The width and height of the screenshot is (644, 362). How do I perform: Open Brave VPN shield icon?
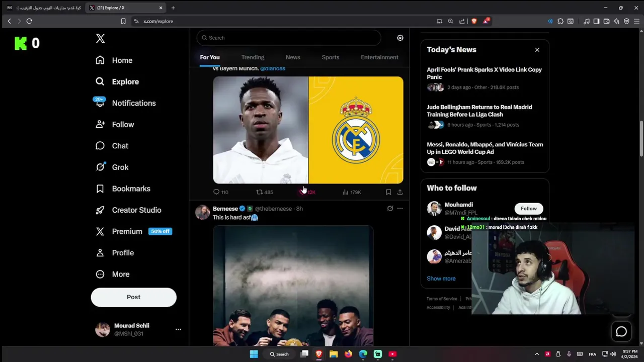[626, 21]
